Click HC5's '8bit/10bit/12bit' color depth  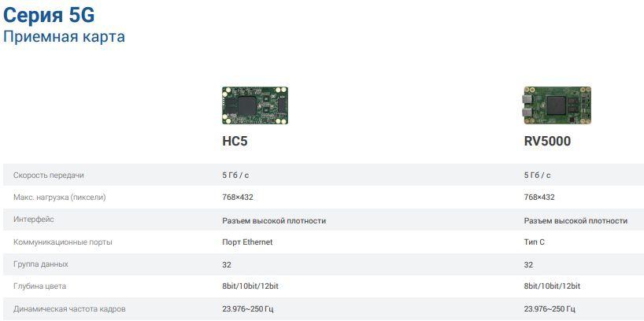click(x=250, y=286)
